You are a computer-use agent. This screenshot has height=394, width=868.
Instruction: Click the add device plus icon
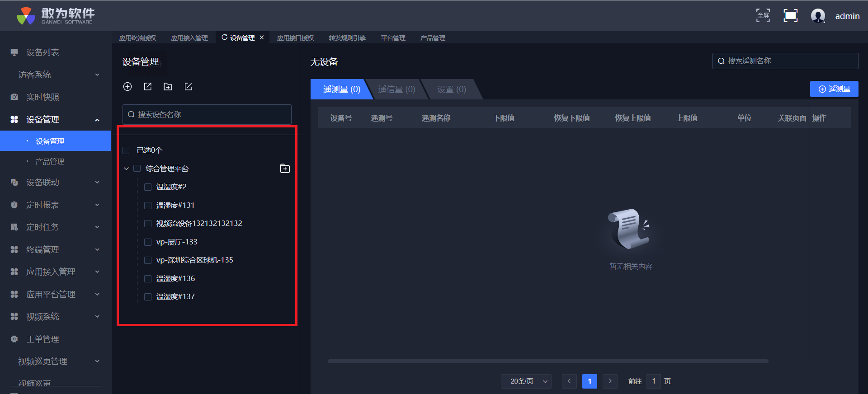click(x=127, y=87)
